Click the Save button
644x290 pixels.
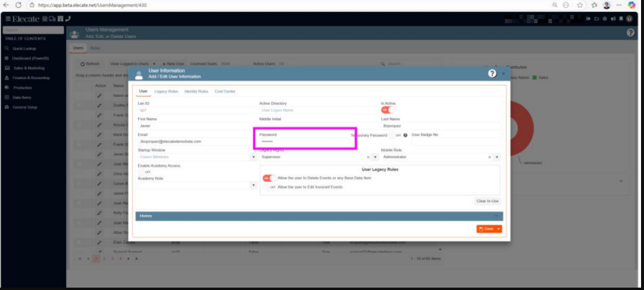486,229
